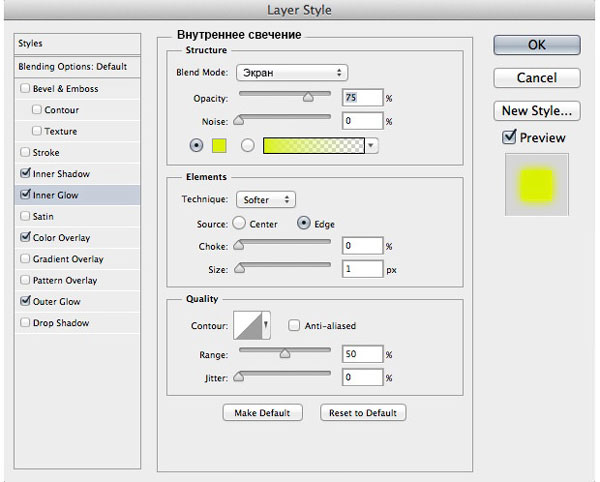Open Blending Options: Default section

point(72,66)
